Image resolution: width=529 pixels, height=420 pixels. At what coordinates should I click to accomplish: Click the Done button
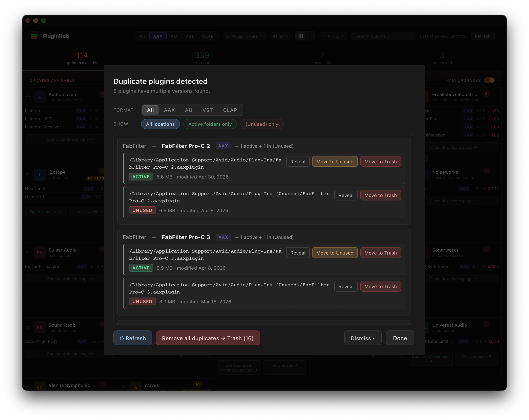coord(400,338)
